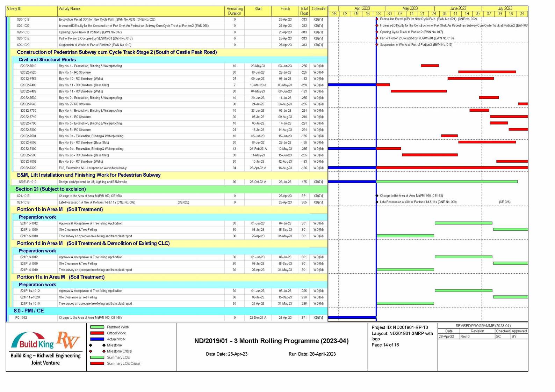
Task: Click the red Critical Work legend swatch
Action: pyautogui.click(x=97, y=333)
